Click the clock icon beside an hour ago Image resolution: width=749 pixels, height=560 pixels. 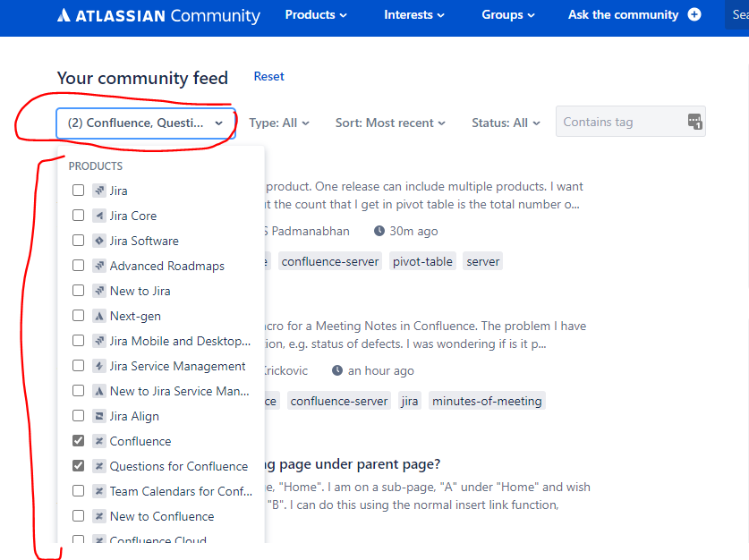(x=337, y=370)
